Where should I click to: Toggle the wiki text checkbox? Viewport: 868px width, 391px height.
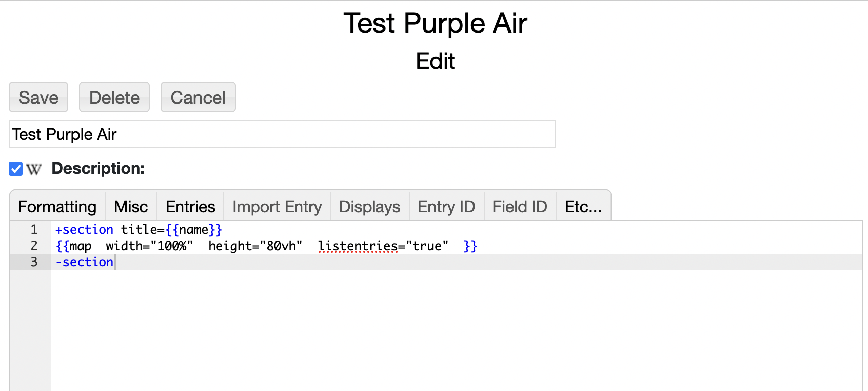pyautogui.click(x=16, y=169)
